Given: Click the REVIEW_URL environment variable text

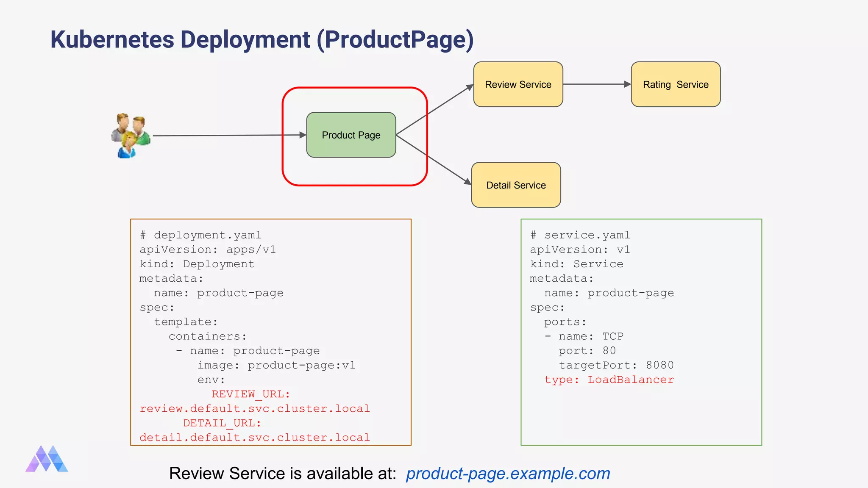Looking at the screenshot, I should (250, 394).
